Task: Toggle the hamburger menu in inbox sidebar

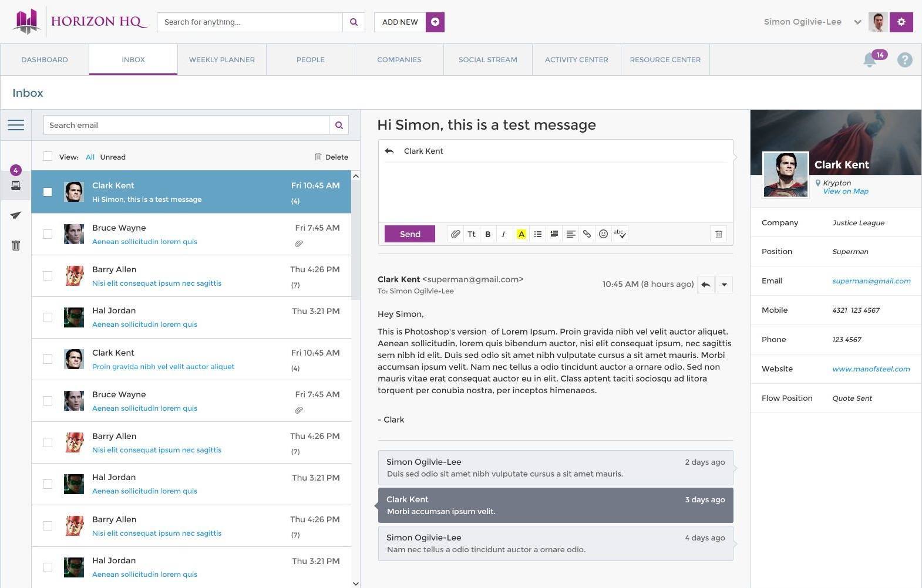Action: tap(16, 125)
